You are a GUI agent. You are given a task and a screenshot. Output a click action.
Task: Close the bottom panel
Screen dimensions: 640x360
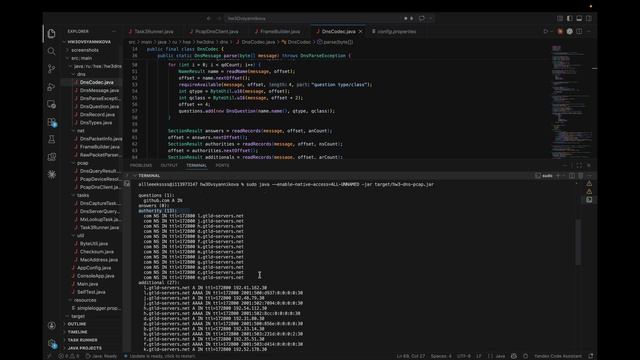tap(589, 165)
